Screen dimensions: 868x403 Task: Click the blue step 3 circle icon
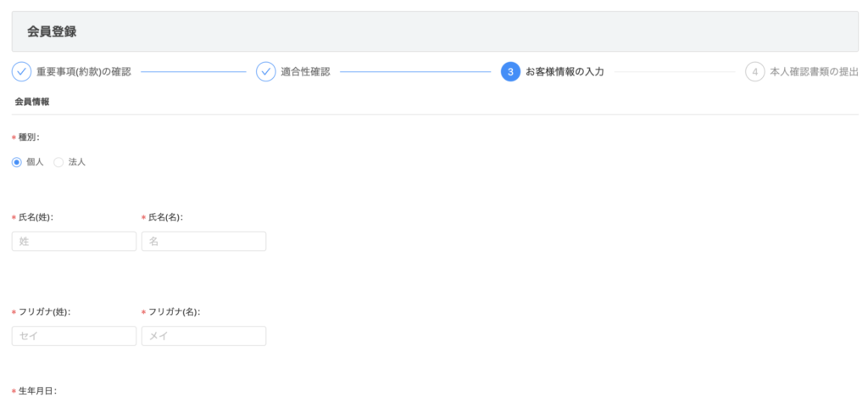tap(510, 72)
